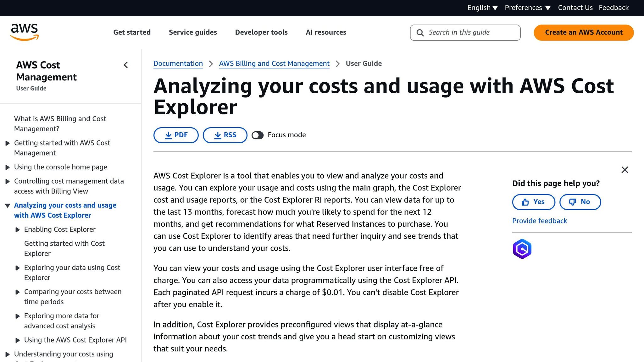
Task: Toggle Focus mode switch
Action: [x=258, y=135]
